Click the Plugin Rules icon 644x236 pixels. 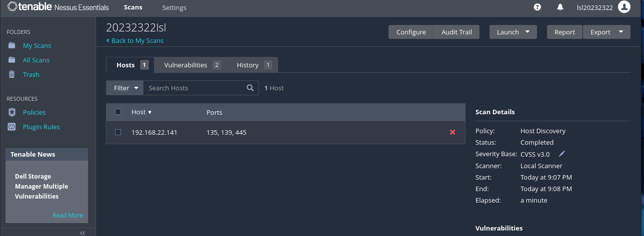tap(12, 127)
